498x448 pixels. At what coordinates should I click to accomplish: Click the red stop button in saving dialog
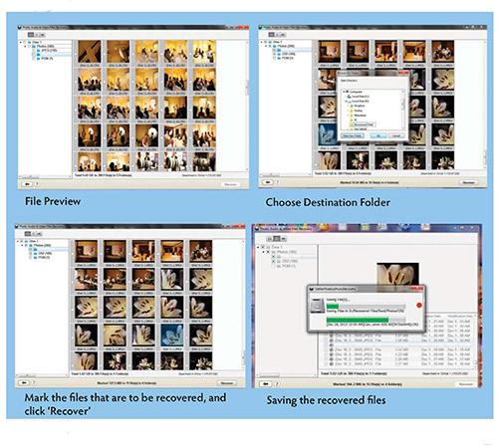coord(419,305)
